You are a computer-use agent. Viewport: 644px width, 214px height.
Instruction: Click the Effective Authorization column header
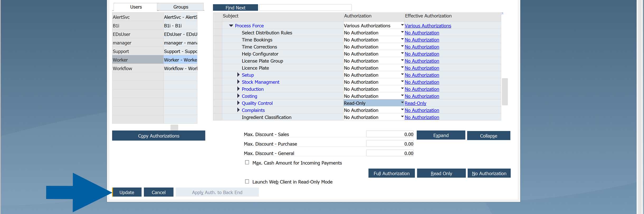click(x=453, y=16)
